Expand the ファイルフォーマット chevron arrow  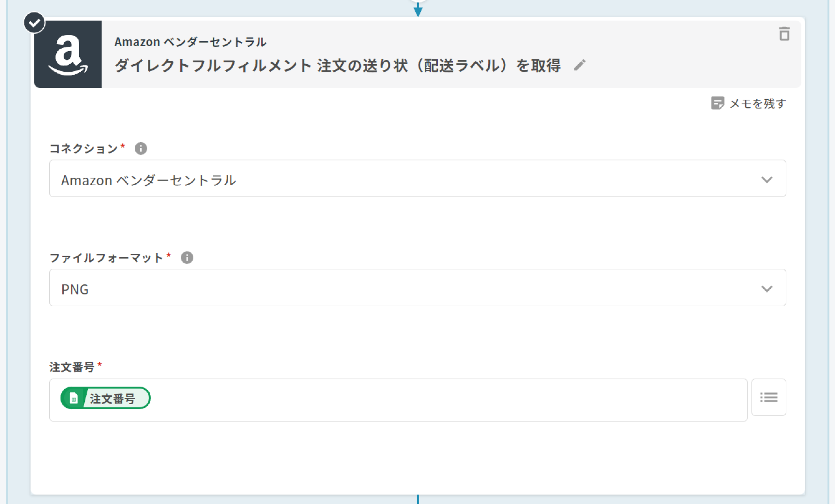(767, 288)
